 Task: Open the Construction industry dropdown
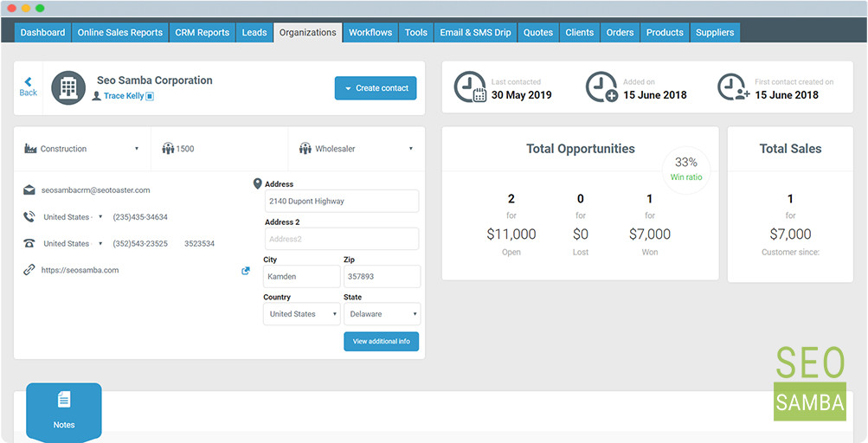pos(82,149)
